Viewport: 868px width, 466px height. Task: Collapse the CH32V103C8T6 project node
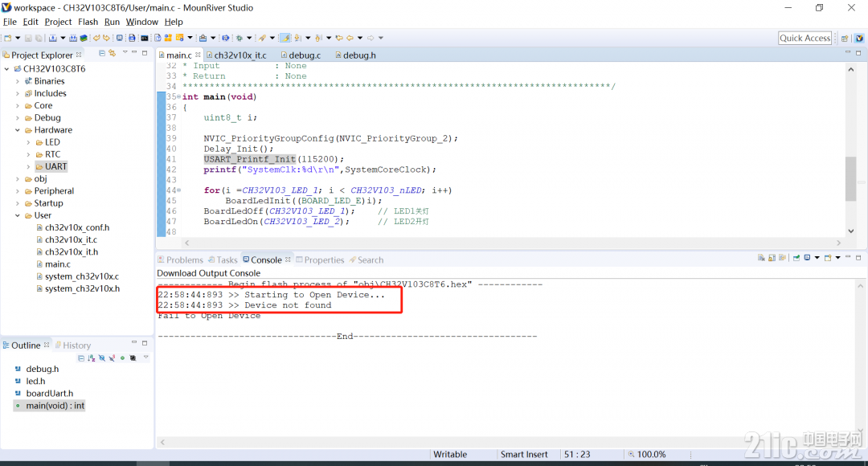click(x=6, y=68)
